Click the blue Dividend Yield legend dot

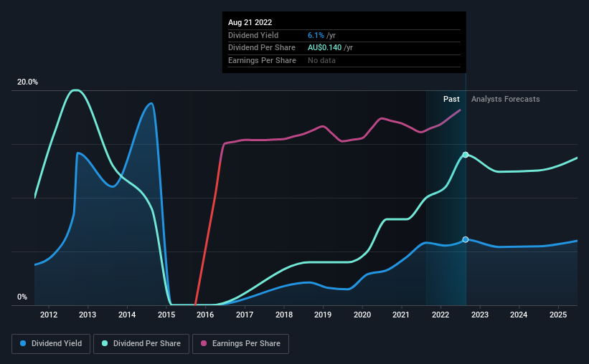point(23,343)
